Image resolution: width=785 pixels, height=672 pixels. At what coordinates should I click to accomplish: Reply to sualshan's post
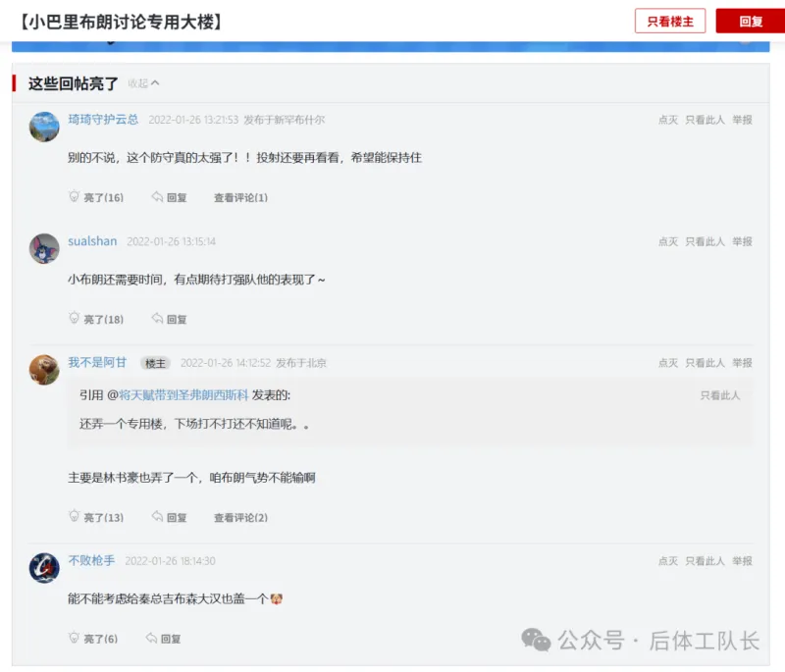pos(169,319)
